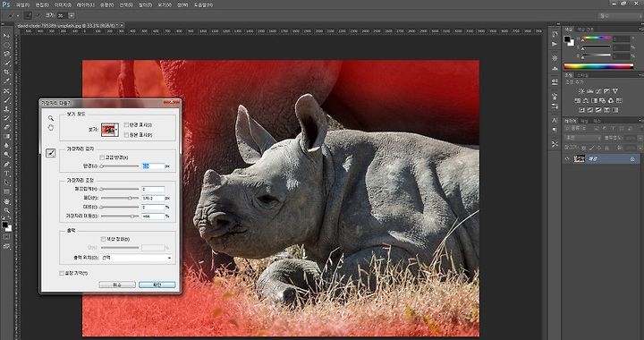Select the Move tool in the toolbox
The image size is (644, 340).
click(x=6, y=36)
